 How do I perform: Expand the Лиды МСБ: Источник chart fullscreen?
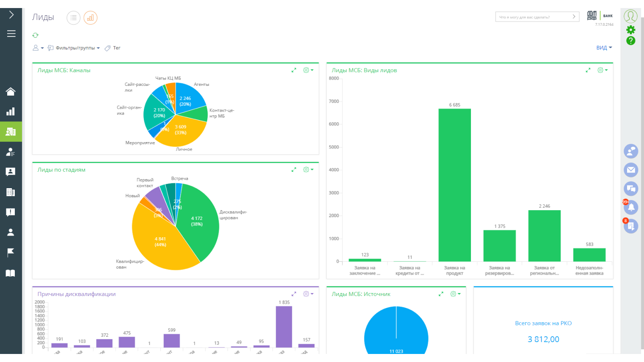click(x=441, y=294)
